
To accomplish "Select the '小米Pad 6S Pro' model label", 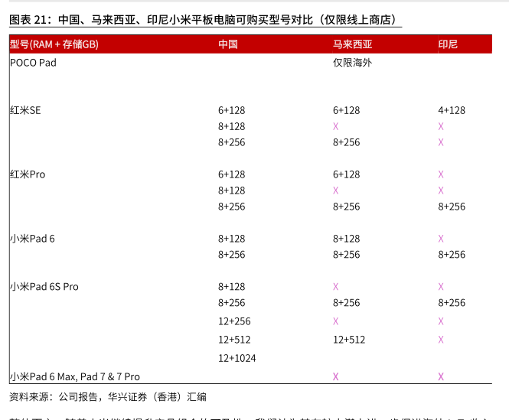I will (x=44, y=287).
